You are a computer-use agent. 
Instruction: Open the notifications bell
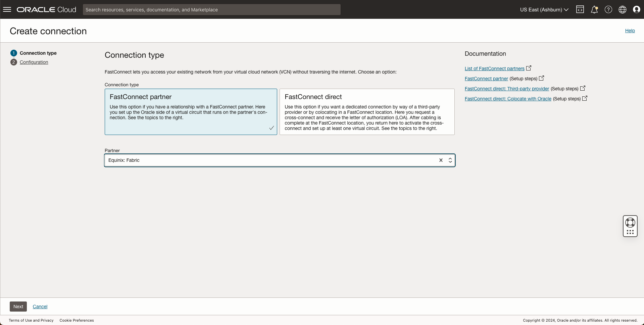click(x=594, y=9)
